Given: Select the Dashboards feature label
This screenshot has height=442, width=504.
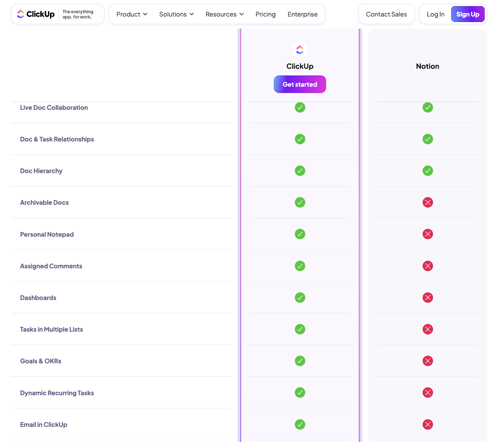Looking at the screenshot, I should point(38,298).
